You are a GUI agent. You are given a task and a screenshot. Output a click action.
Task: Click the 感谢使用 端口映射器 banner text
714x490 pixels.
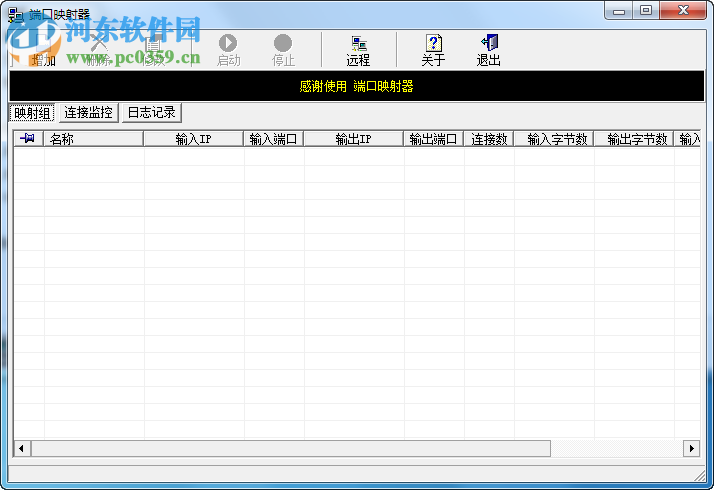[x=357, y=86]
